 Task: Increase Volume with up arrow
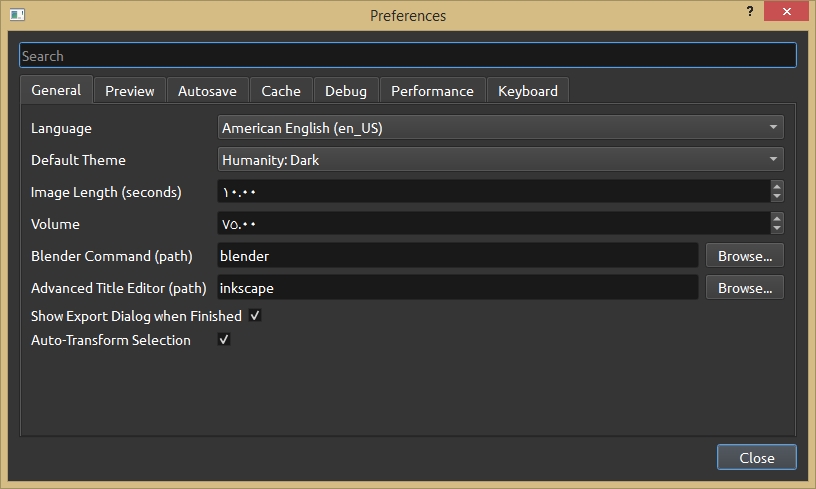[x=777, y=218]
